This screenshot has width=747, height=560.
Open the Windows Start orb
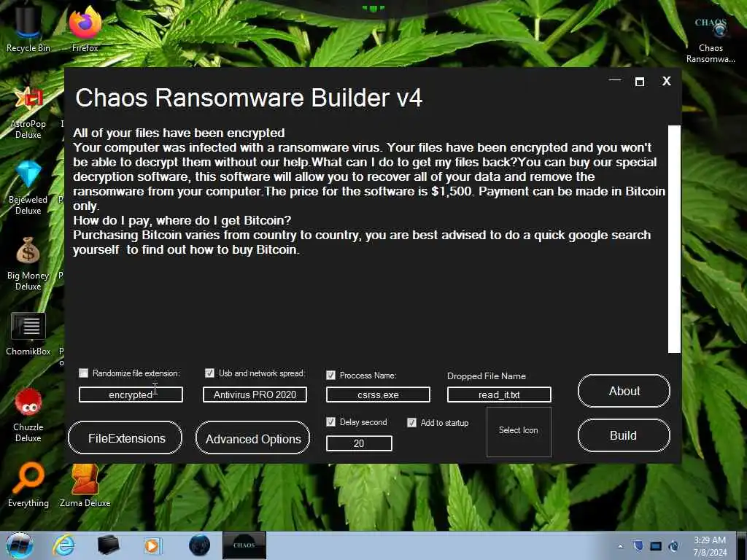point(19,545)
